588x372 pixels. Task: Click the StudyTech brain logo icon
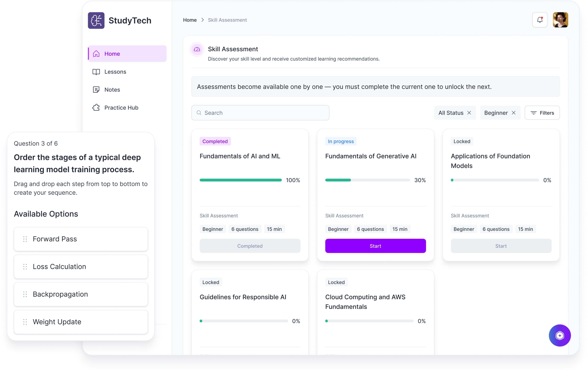(96, 21)
